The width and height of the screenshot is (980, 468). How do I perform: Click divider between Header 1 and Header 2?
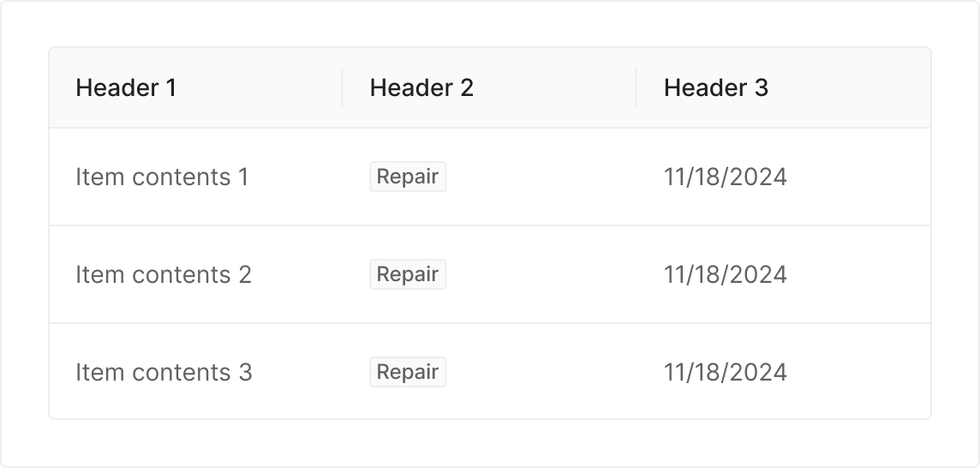(343, 87)
